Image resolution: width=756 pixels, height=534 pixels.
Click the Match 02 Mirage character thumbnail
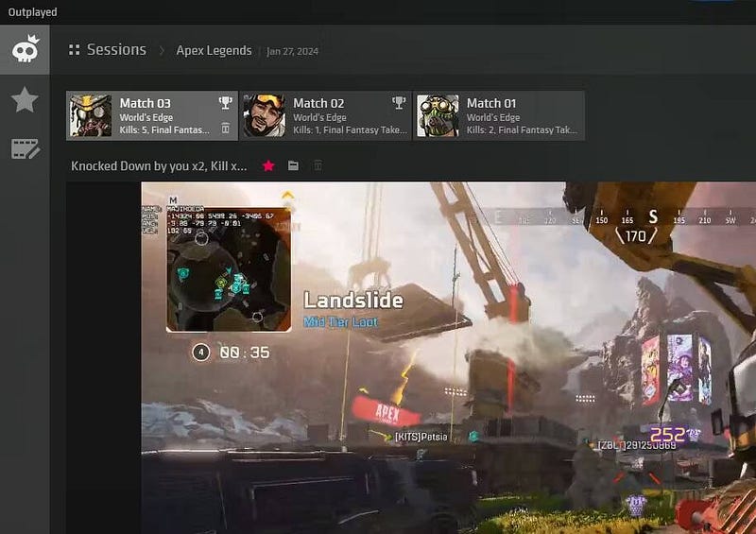click(265, 115)
